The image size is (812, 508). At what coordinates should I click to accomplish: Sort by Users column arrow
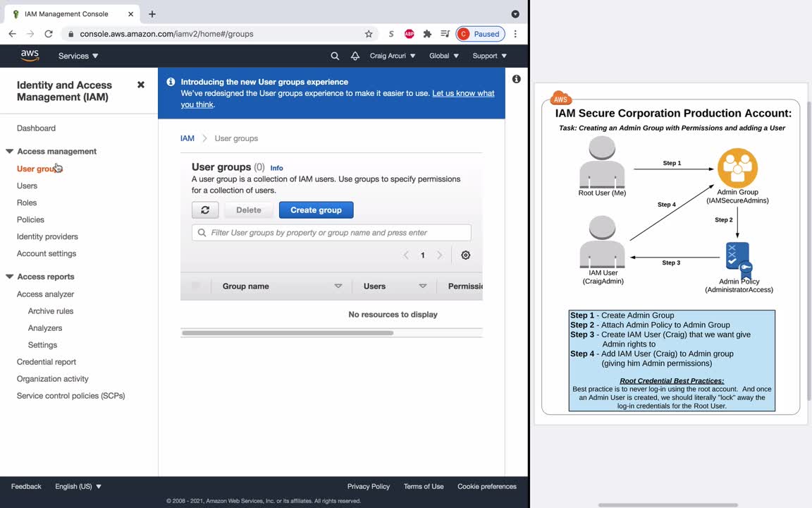click(423, 286)
